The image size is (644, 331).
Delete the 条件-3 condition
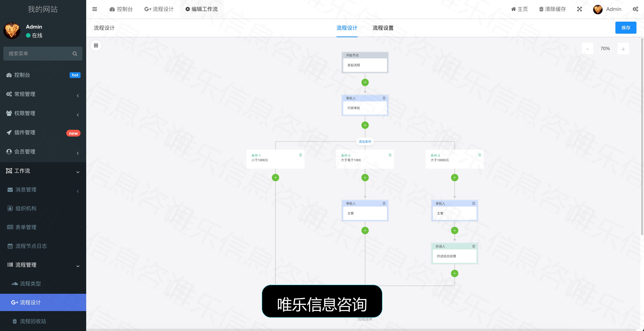480,155
